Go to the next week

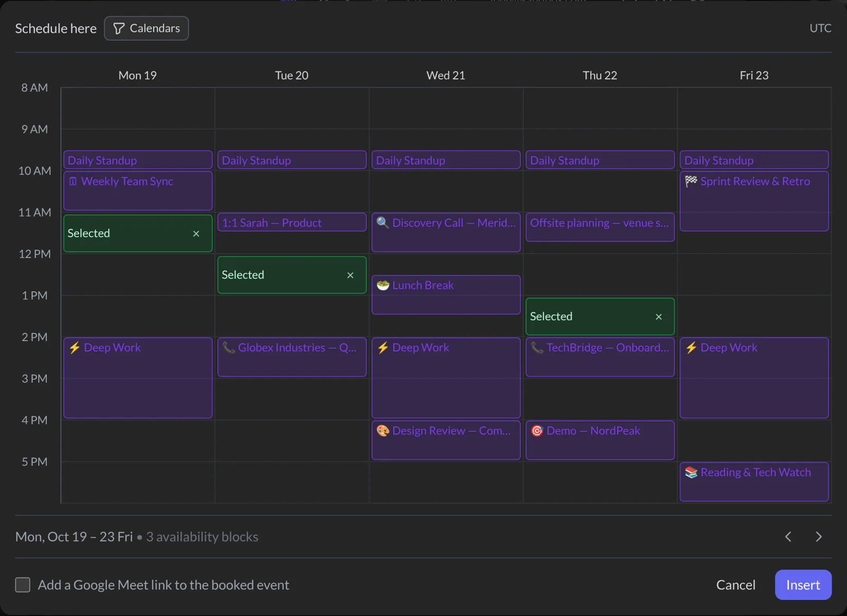[x=818, y=537]
